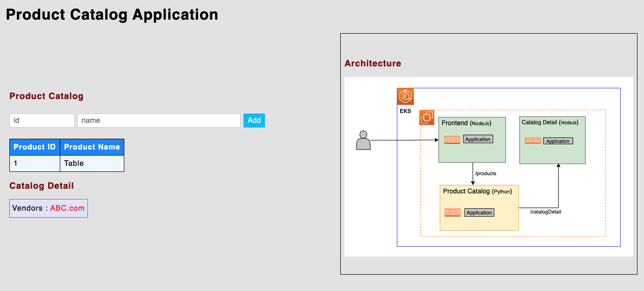
Task: Click the EKS Kubernetes hexagon icon
Action: click(405, 96)
